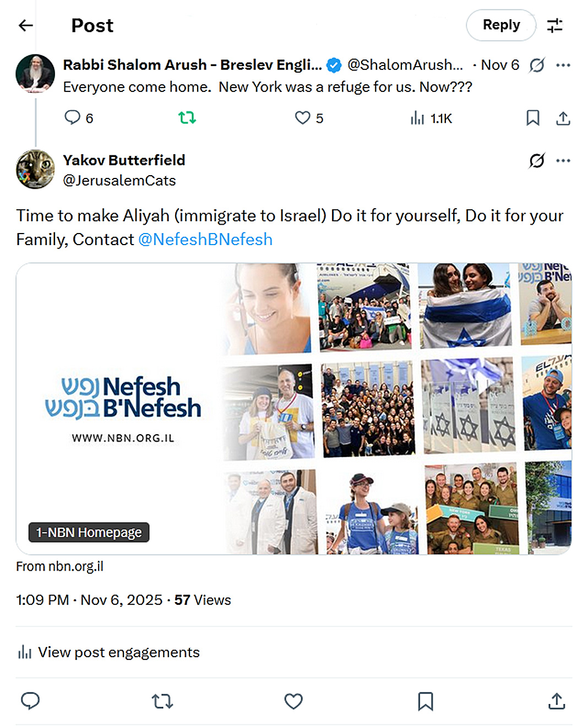Click Grok icon on Yakov Butterfield's post
This screenshot has width=588, height=726.
click(x=537, y=161)
